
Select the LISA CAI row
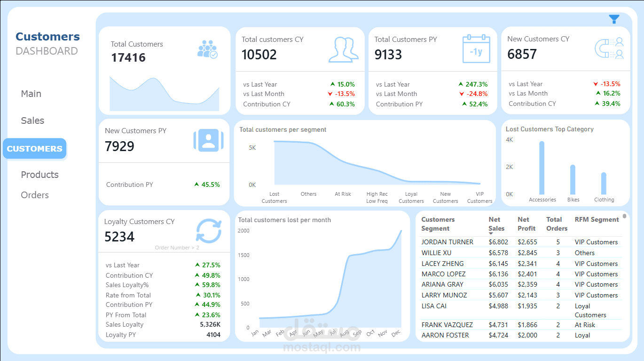(520, 310)
